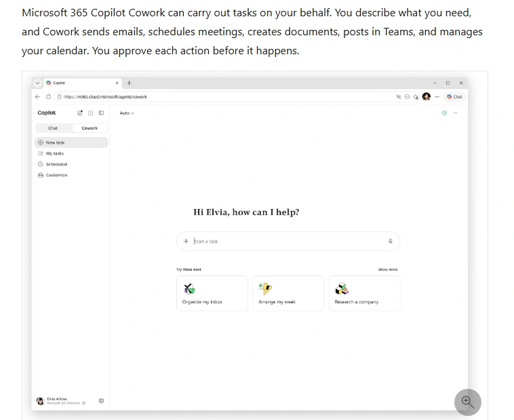Click the plus attach icon in task box

[x=186, y=241]
